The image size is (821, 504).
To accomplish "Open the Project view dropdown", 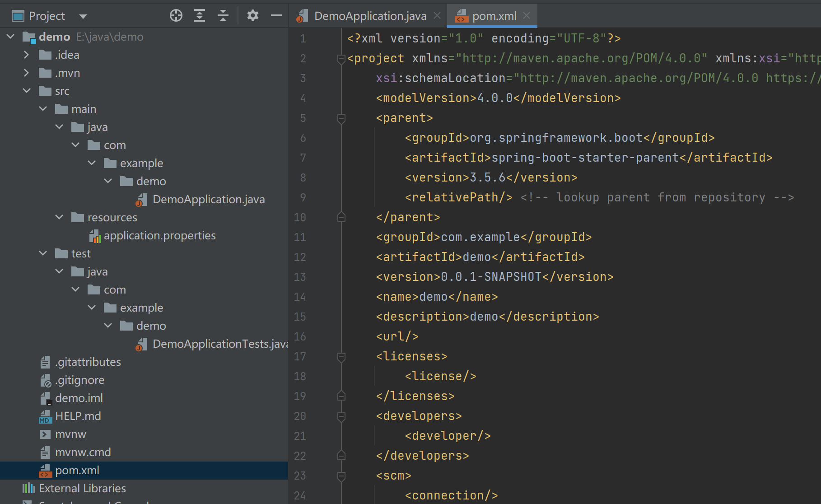I will pyautogui.click(x=83, y=17).
